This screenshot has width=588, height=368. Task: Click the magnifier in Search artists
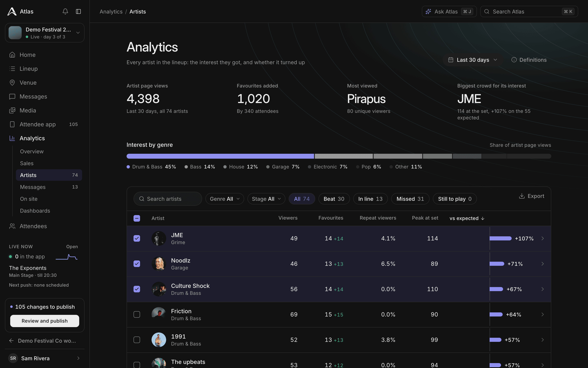coord(142,199)
